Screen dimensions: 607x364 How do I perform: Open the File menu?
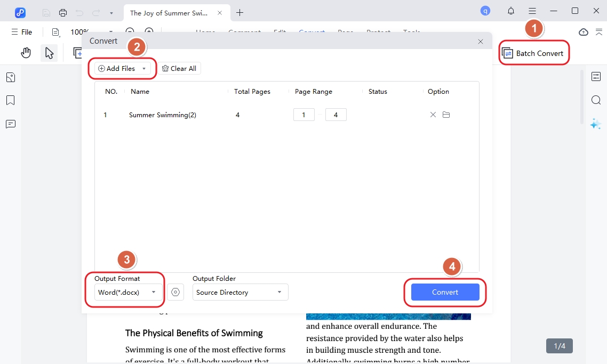[x=22, y=32]
